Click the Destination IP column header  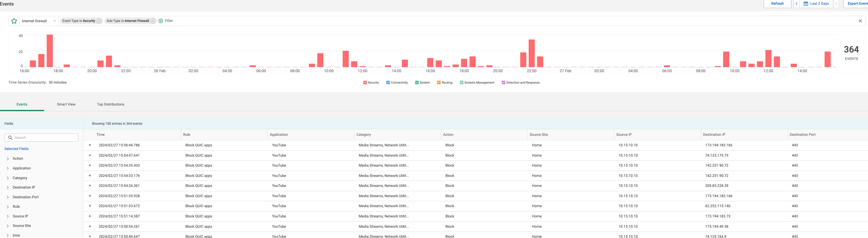[x=714, y=135]
